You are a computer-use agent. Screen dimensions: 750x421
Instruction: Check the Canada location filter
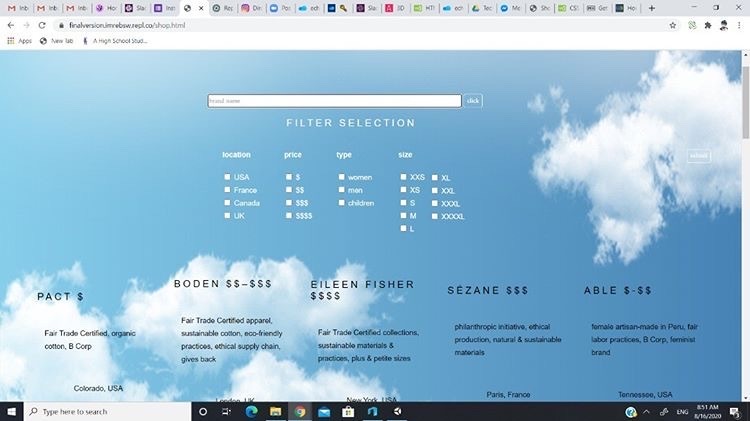(x=227, y=203)
